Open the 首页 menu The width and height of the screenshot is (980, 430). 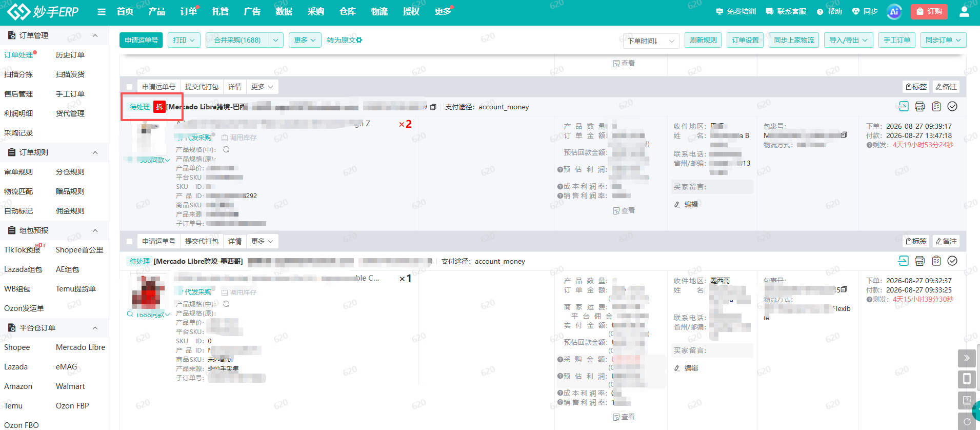tap(125, 11)
